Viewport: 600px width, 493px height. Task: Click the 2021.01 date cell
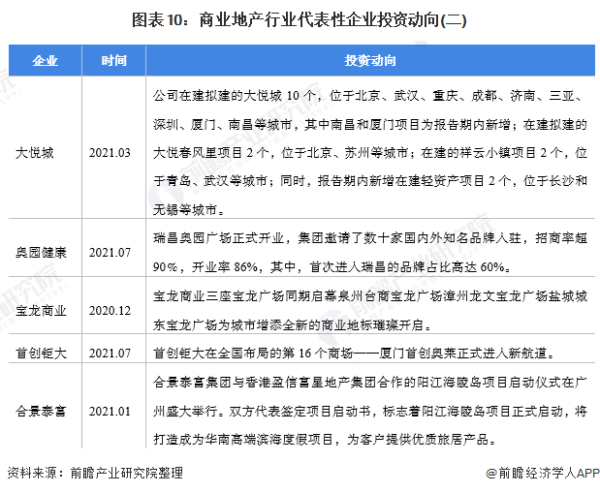pyautogui.click(x=113, y=411)
